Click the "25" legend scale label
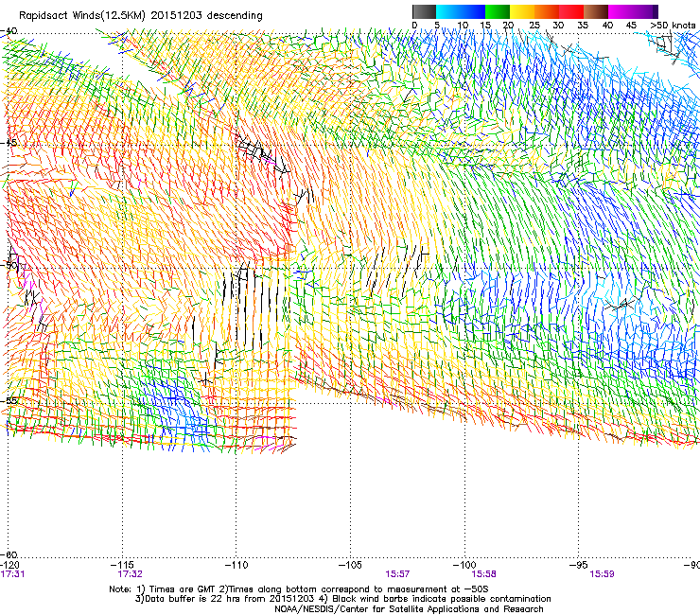The image size is (700, 615). coord(534,26)
